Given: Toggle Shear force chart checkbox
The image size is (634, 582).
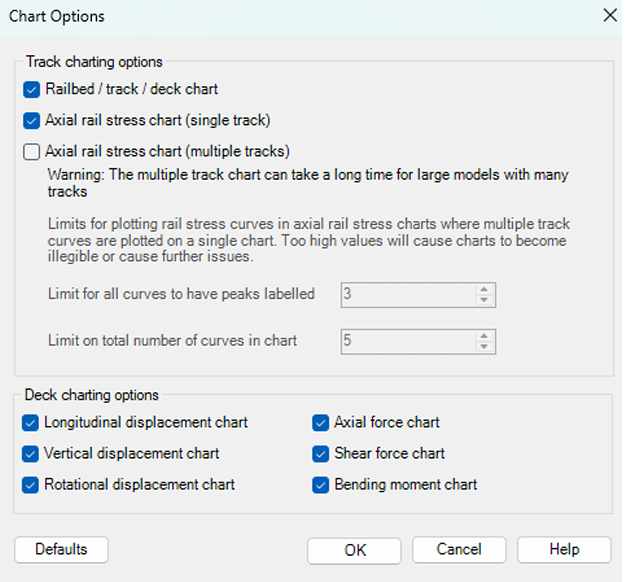Looking at the screenshot, I should pyautogui.click(x=321, y=453).
